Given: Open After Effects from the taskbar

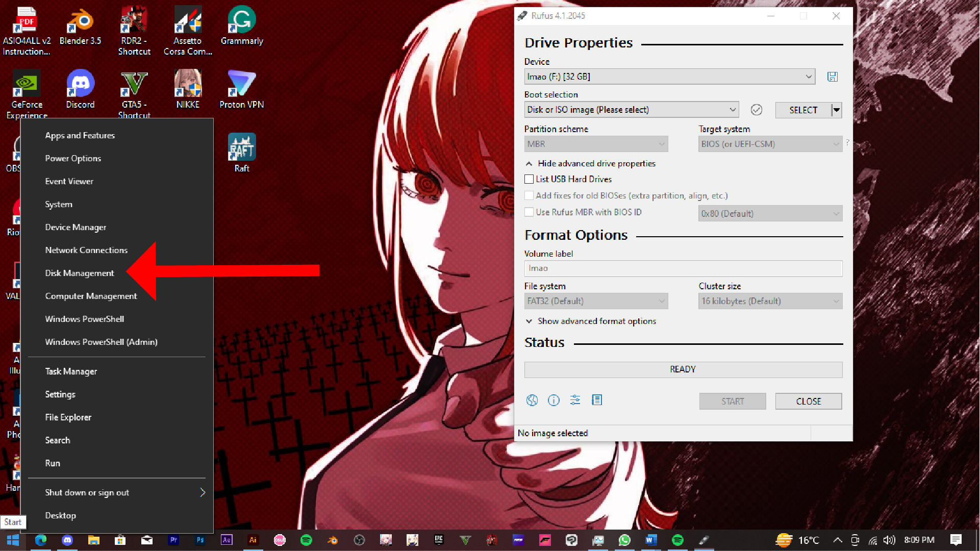Looking at the screenshot, I should point(227,540).
